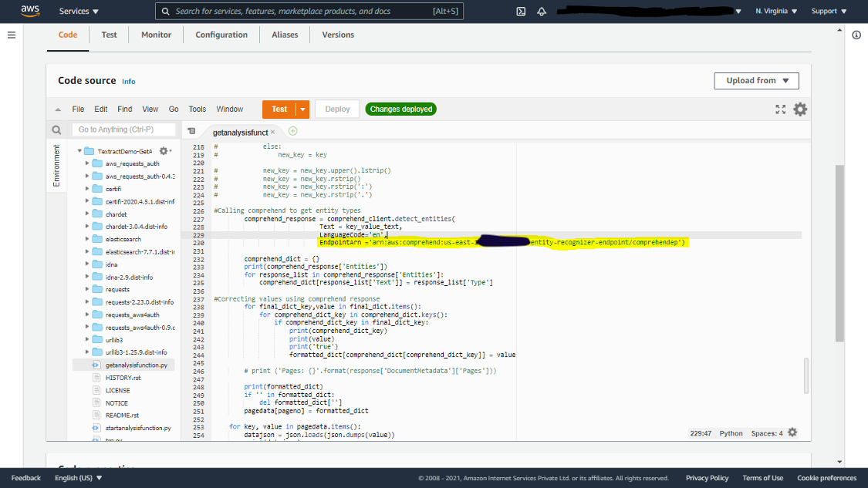Open the Upload from dropdown
This screenshot has width=868, height=488.
[756, 80]
